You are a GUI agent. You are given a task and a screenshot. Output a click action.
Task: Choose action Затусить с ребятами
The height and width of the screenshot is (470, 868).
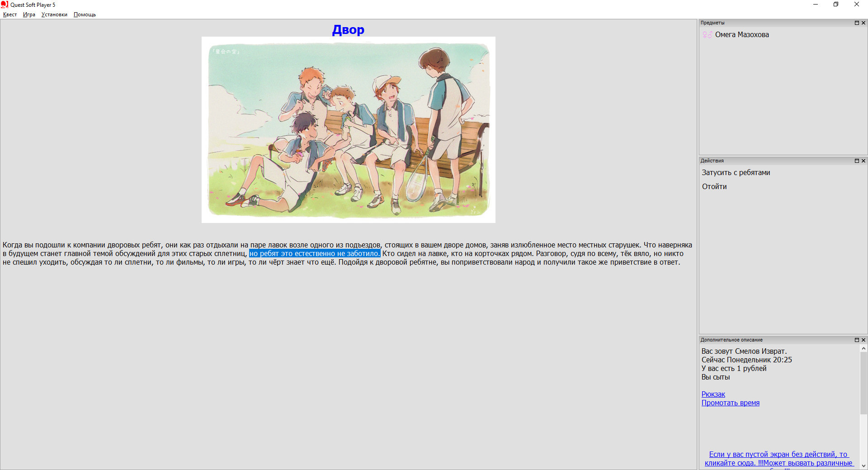pos(736,172)
